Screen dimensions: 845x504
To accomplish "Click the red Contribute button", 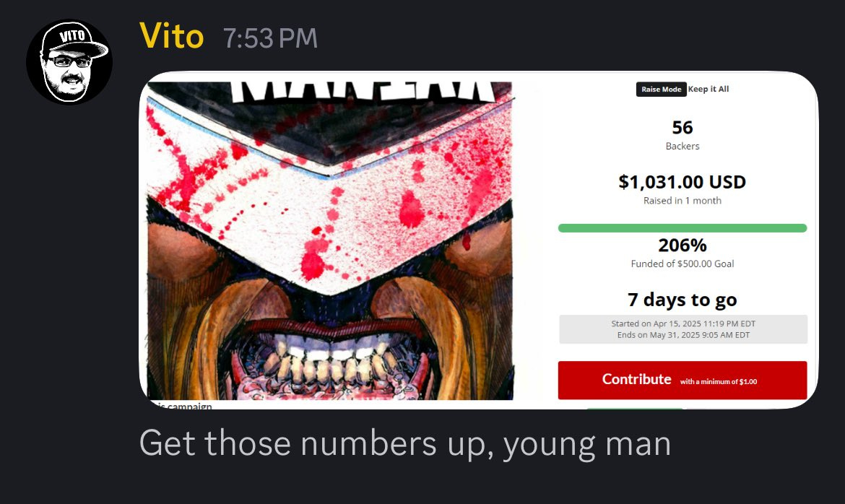I will tap(682, 380).
